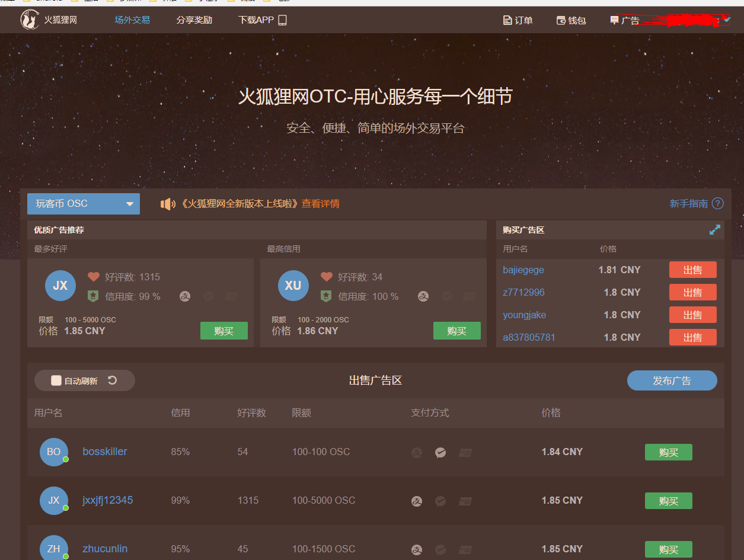
Task: Open user youngjake profile link
Action: (x=525, y=315)
